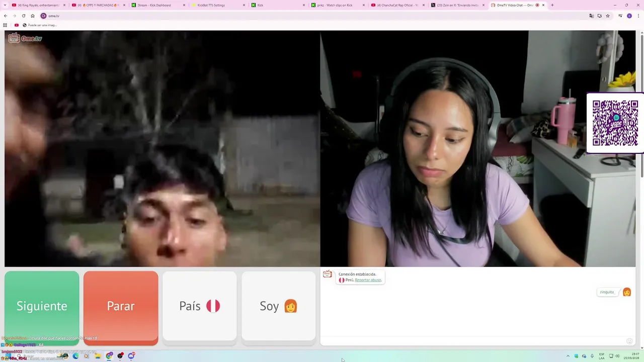The image size is (644, 362).
Task: Open the ESP LAA language switcher
Action: (602, 356)
